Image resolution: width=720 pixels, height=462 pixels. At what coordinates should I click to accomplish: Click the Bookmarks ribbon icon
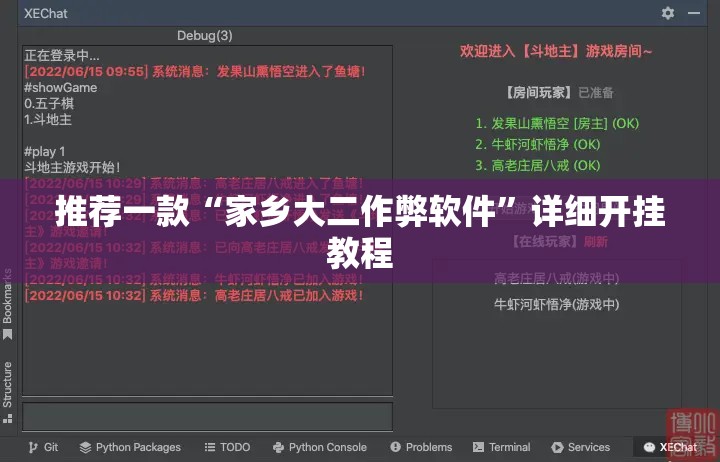7,334
